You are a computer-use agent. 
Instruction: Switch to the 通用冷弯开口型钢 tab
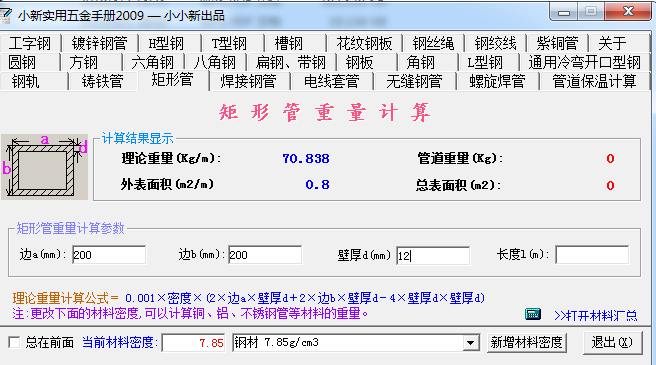click(x=584, y=62)
